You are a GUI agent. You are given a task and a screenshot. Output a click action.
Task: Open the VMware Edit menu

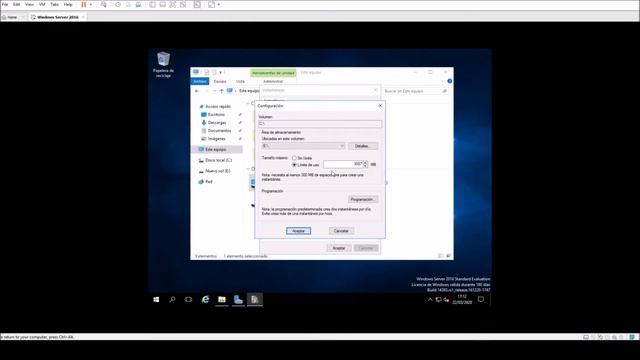16,4
